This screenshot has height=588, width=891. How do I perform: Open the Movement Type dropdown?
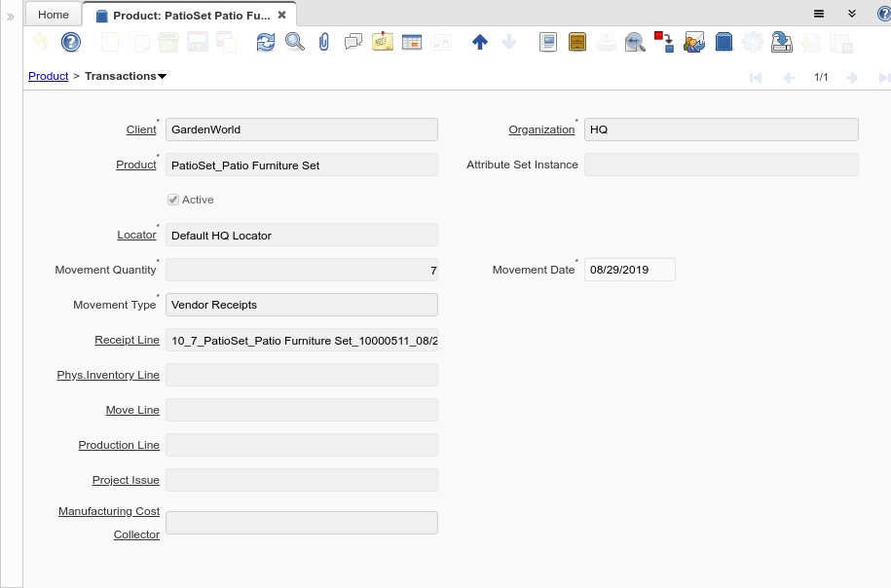[x=302, y=305]
